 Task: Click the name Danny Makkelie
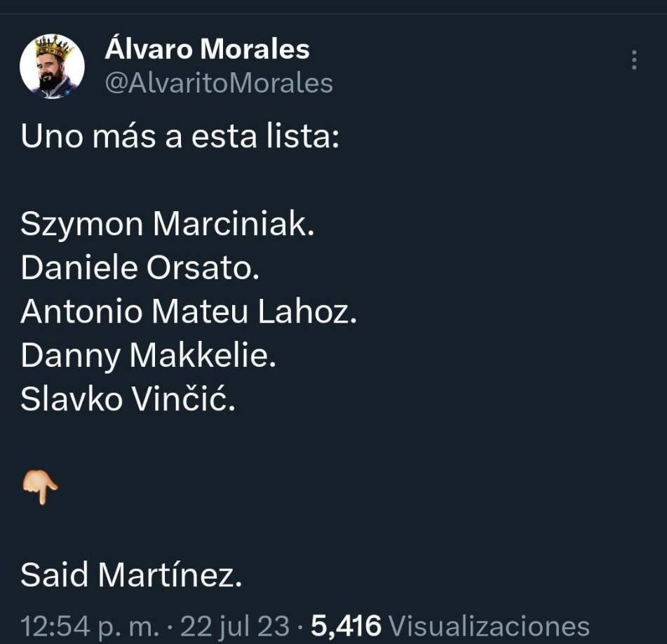point(149,356)
